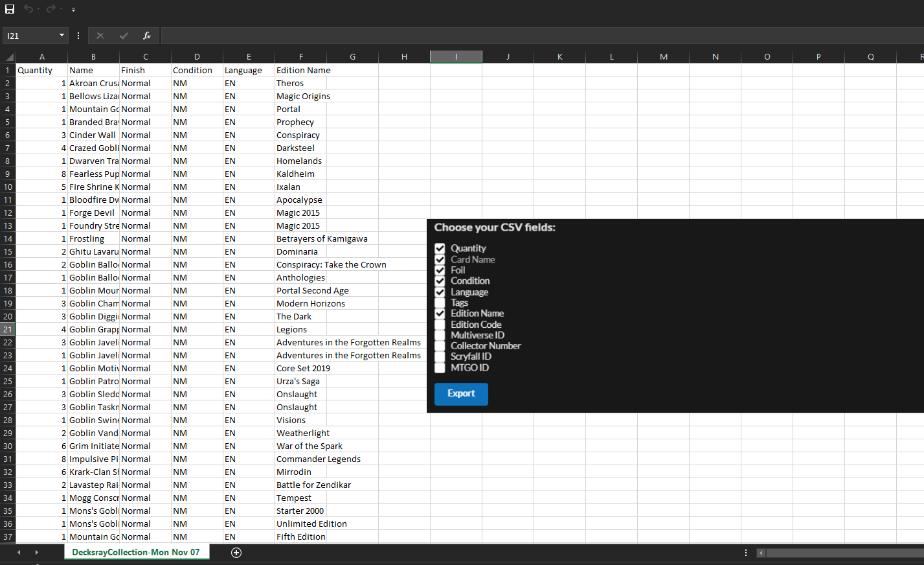Add a new sheet with the plus icon
Screen dimensions: 924x565
(236, 553)
